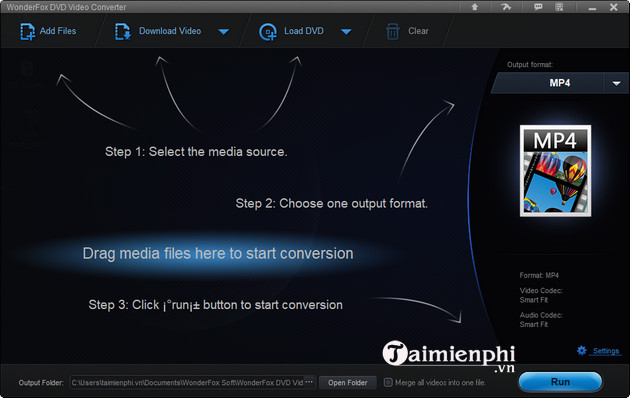Click the Settings gear icon
630x398 pixels.
pyautogui.click(x=581, y=351)
